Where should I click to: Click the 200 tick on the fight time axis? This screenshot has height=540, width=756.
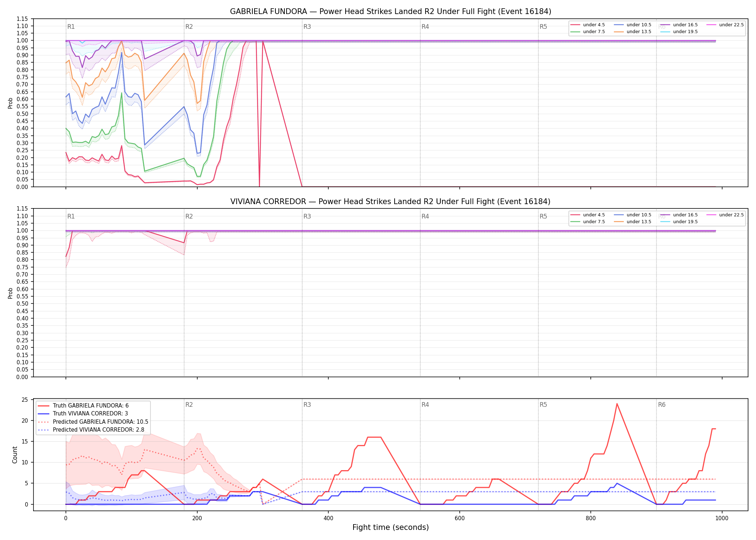[197, 518]
